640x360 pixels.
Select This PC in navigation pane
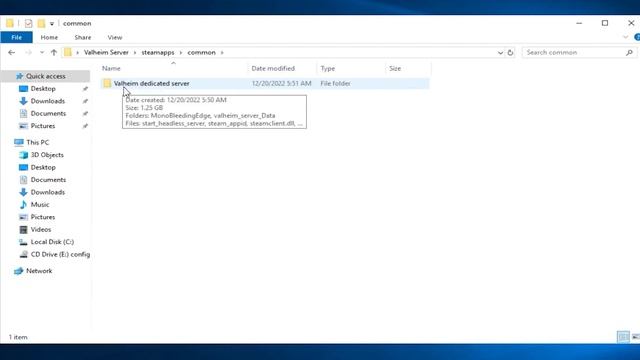click(x=37, y=142)
